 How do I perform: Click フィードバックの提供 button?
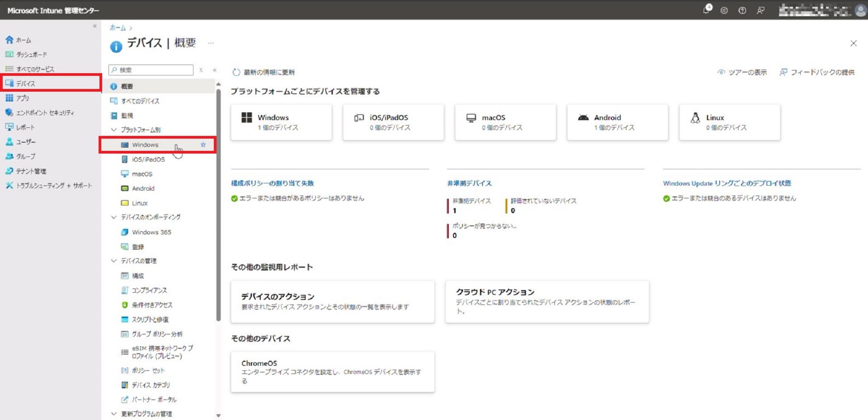pyautogui.click(x=817, y=72)
